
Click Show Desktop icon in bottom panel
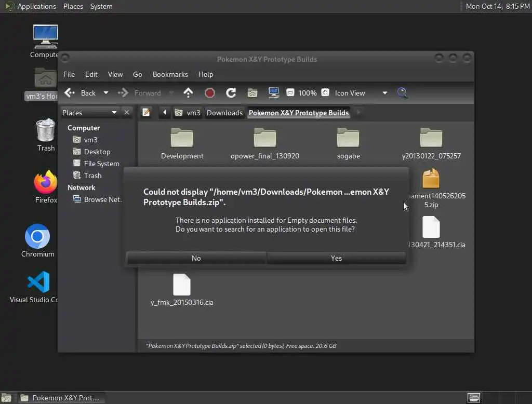point(6,398)
